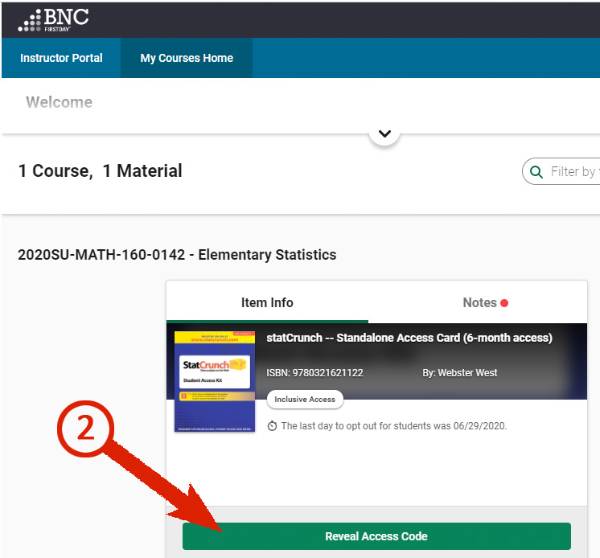Select the Item Info tab

[267, 302]
